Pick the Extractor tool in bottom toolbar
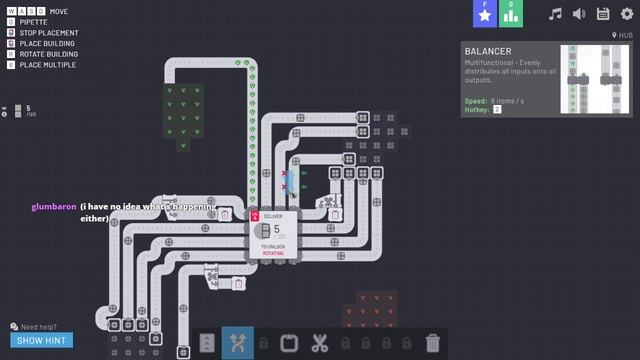This screenshot has width=640, height=360. [x=289, y=343]
